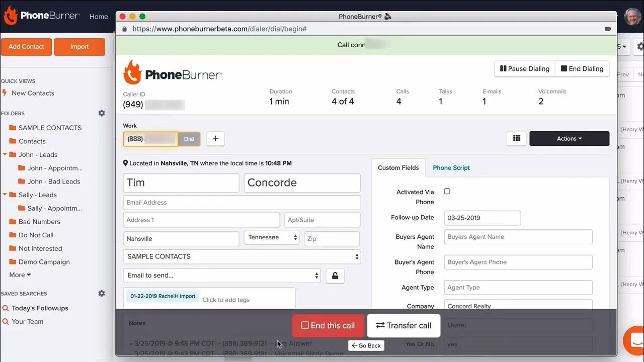This screenshot has width=644, height=362.
Task: Click the Company field Concord Realty
Action: [518, 306]
